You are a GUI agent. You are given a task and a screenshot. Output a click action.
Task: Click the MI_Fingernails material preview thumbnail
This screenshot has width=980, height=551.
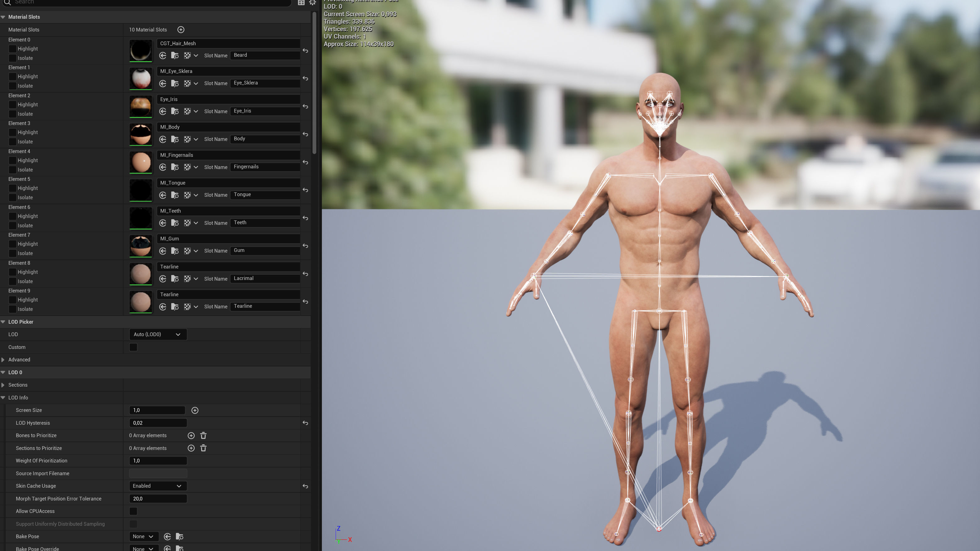pyautogui.click(x=141, y=162)
